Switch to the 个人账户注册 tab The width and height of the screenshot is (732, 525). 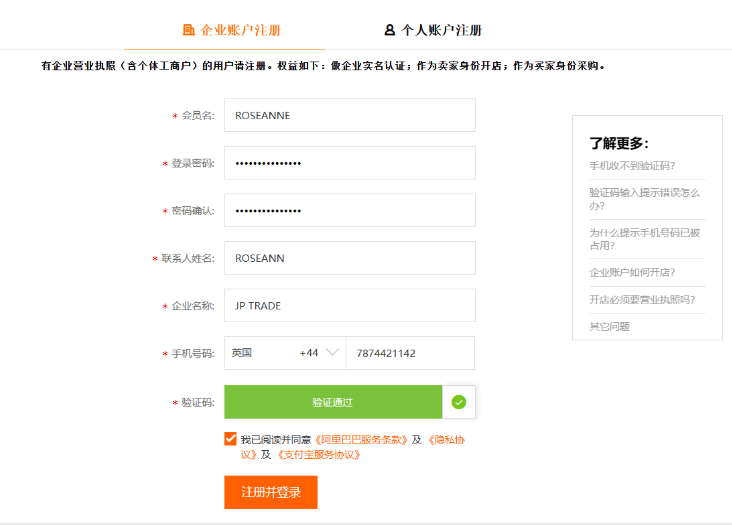pos(433,30)
